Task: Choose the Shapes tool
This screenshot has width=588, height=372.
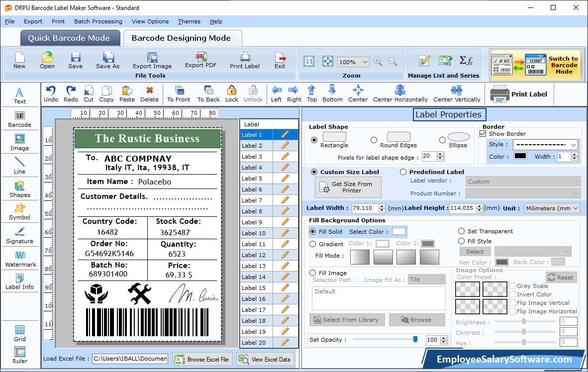Action: [x=20, y=189]
